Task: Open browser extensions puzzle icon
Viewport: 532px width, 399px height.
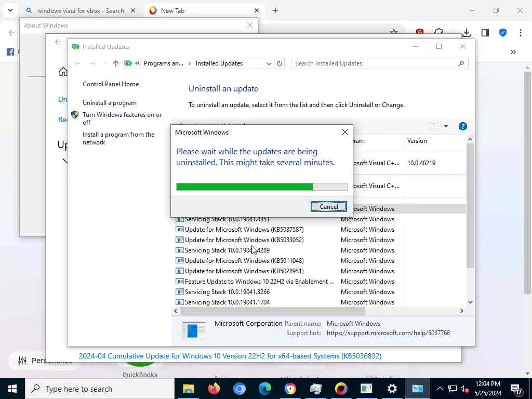Action: [438, 32]
